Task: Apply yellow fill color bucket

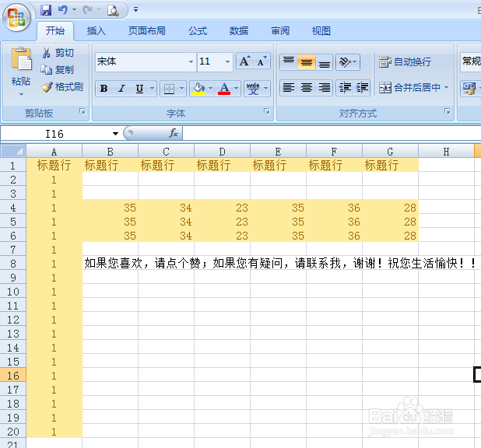Action: 198,89
